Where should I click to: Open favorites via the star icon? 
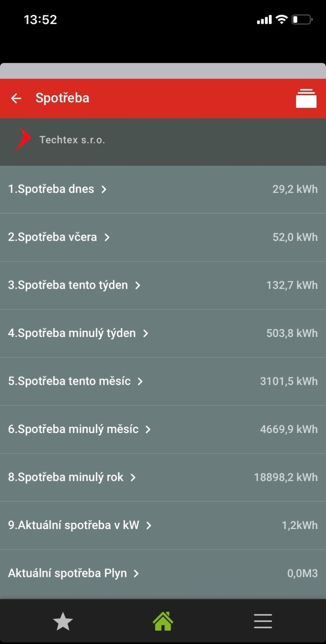[63, 621]
